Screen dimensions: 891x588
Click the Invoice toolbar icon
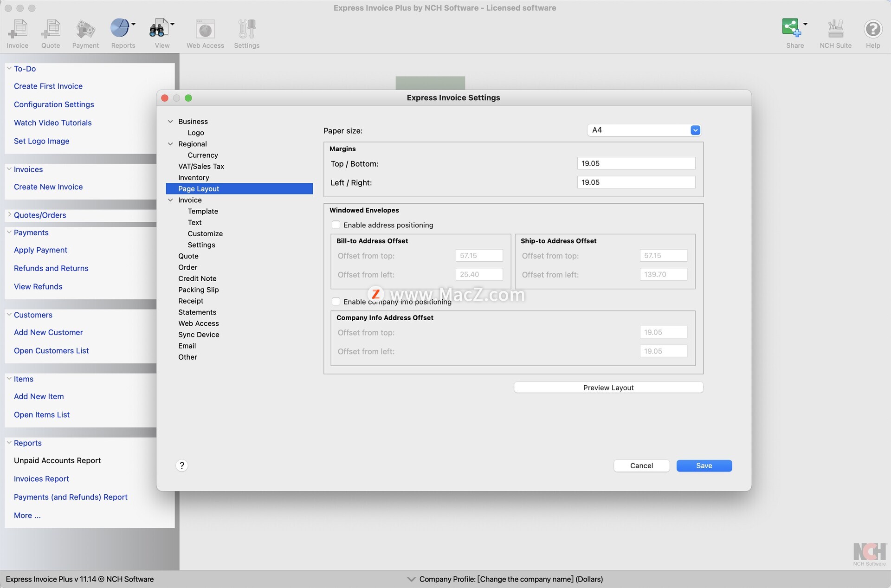(18, 29)
